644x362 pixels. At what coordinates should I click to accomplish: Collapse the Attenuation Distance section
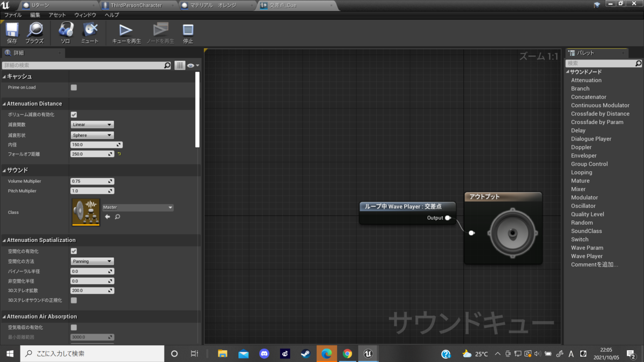(x=4, y=104)
